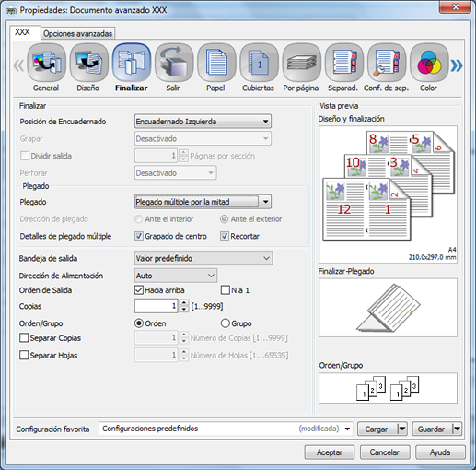
Task: Click the Guardar button
Action: (x=432, y=429)
